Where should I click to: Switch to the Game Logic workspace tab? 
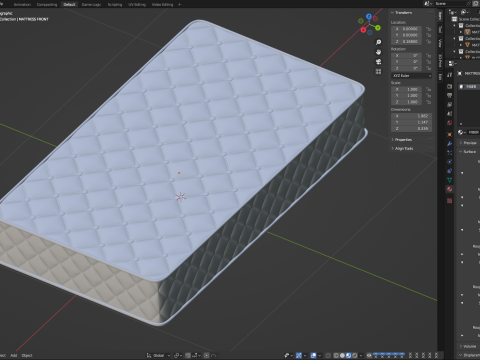click(91, 5)
